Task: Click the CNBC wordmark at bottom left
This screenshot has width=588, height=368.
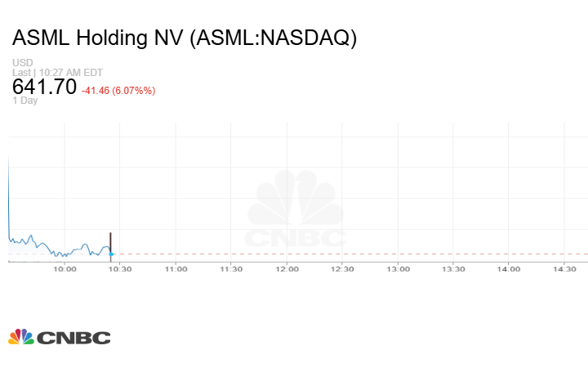Action: pyautogui.click(x=73, y=338)
